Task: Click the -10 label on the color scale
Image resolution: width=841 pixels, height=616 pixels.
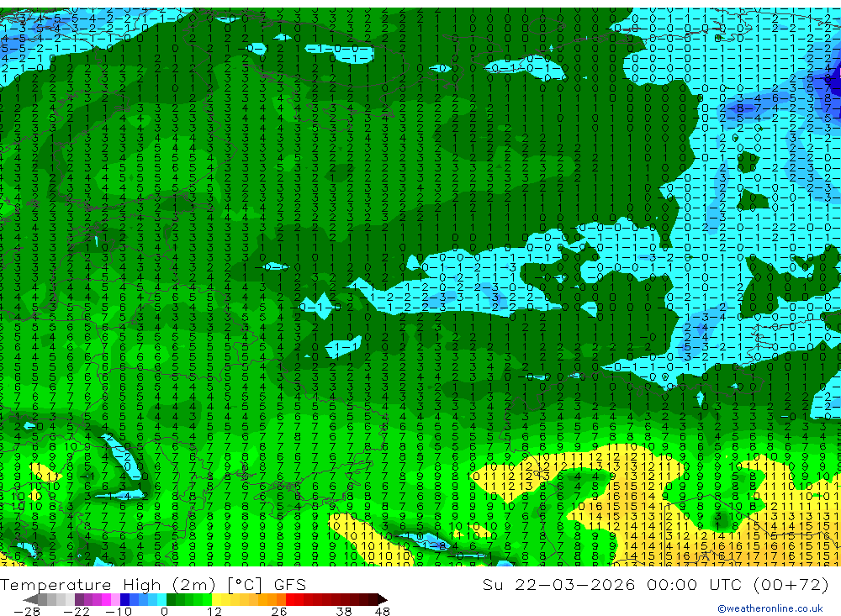Action: point(119,612)
